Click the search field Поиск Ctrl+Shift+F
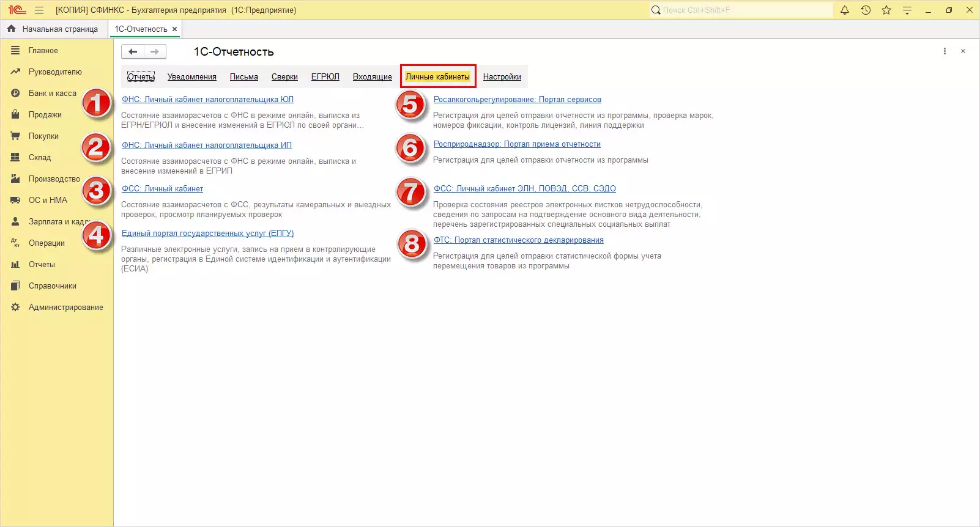This screenshot has height=527, width=980. [741, 10]
